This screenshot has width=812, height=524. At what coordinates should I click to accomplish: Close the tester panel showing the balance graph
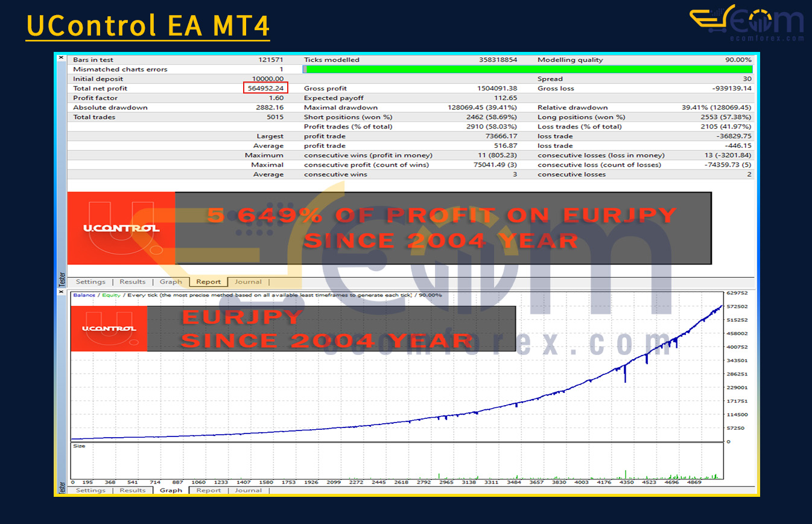tap(61, 292)
